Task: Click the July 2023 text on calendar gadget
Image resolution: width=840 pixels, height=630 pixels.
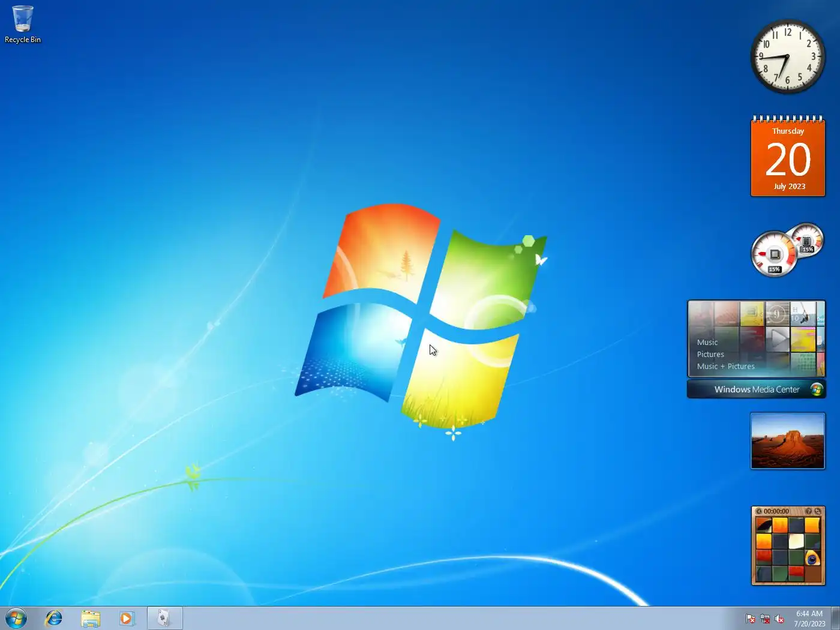Action: pos(789,187)
